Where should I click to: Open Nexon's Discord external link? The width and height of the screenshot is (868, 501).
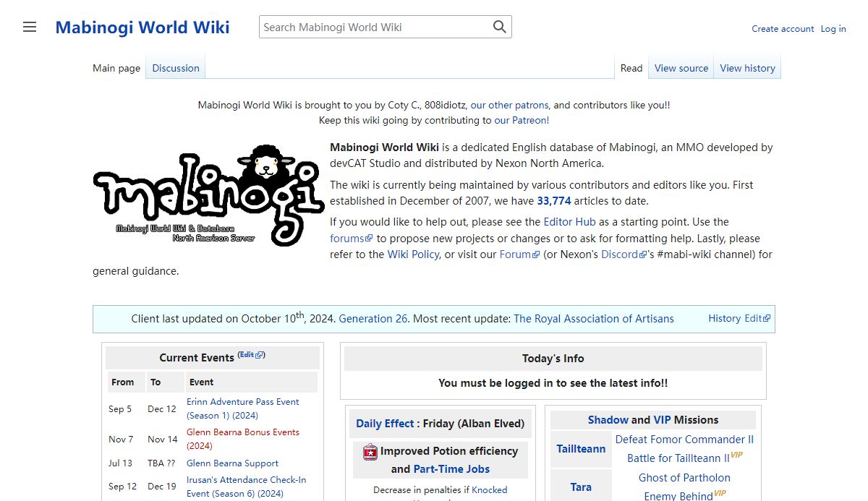click(624, 254)
